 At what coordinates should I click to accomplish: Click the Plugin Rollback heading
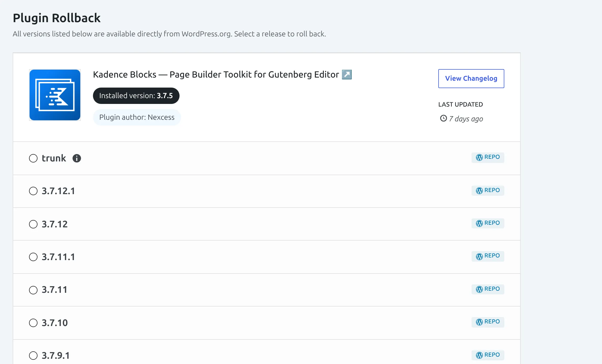pyautogui.click(x=57, y=18)
